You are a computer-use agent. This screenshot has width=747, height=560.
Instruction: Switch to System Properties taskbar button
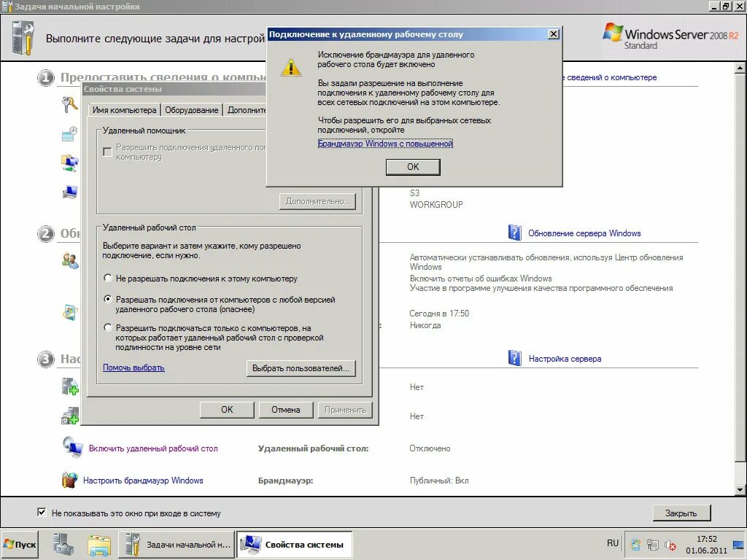tap(295, 544)
